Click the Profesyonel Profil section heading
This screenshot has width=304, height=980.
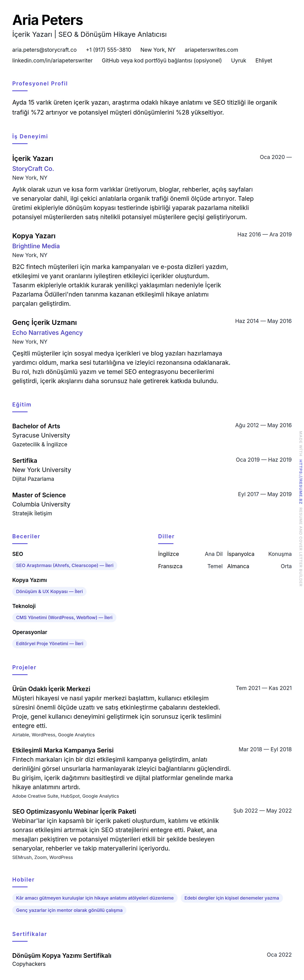tap(40, 84)
